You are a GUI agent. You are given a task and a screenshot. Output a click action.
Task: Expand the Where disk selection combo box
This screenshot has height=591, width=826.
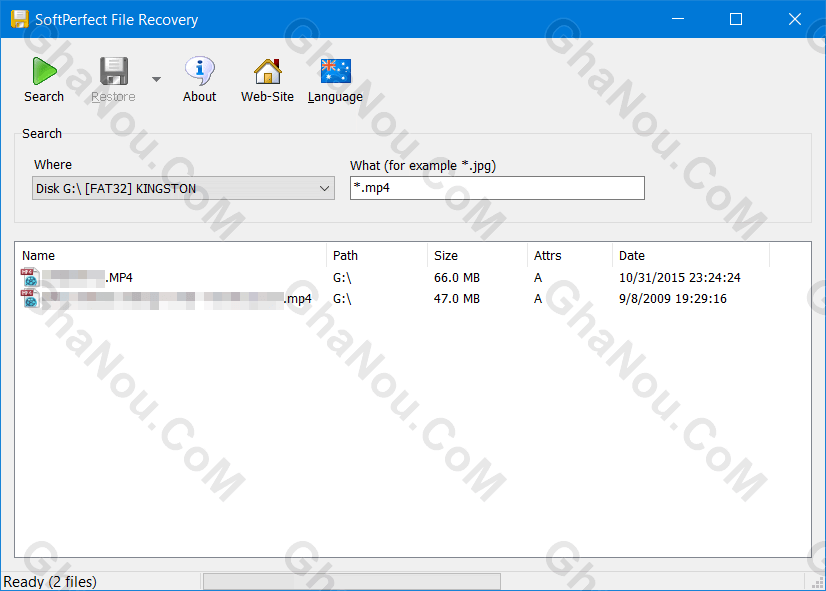183,189
